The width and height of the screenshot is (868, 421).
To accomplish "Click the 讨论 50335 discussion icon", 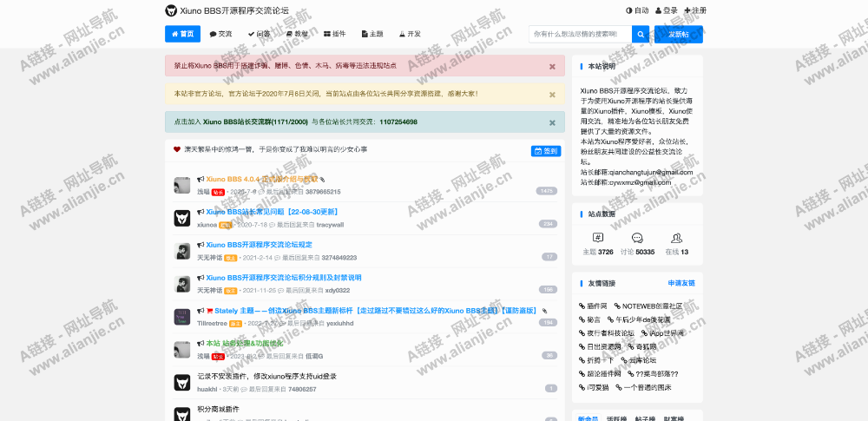I will point(637,238).
